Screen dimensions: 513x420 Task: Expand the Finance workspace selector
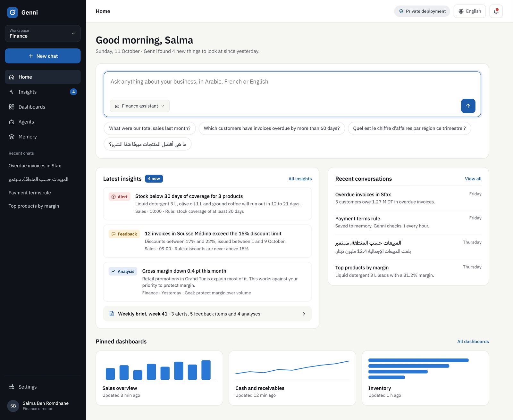click(x=43, y=33)
